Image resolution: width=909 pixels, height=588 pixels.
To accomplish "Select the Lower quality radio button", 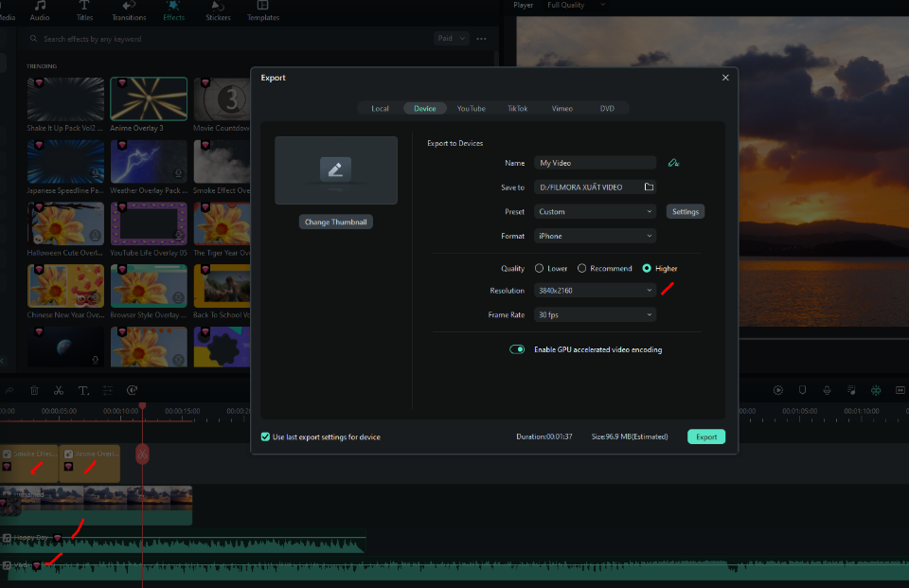I will click(x=540, y=269).
